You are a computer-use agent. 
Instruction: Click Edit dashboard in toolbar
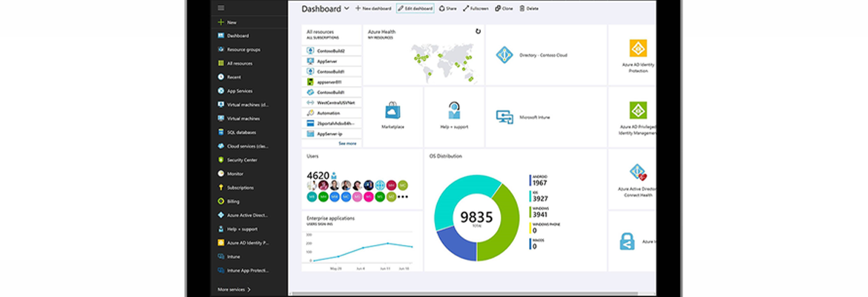coord(415,8)
